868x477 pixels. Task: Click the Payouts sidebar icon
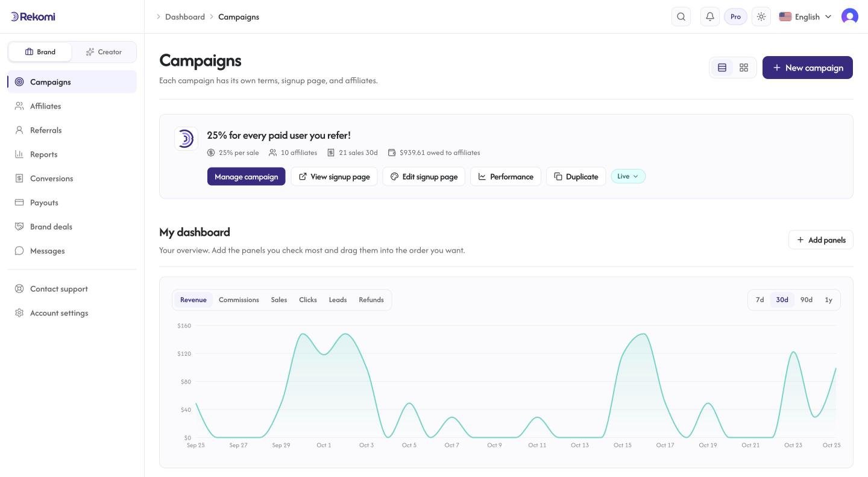tap(19, 203)
